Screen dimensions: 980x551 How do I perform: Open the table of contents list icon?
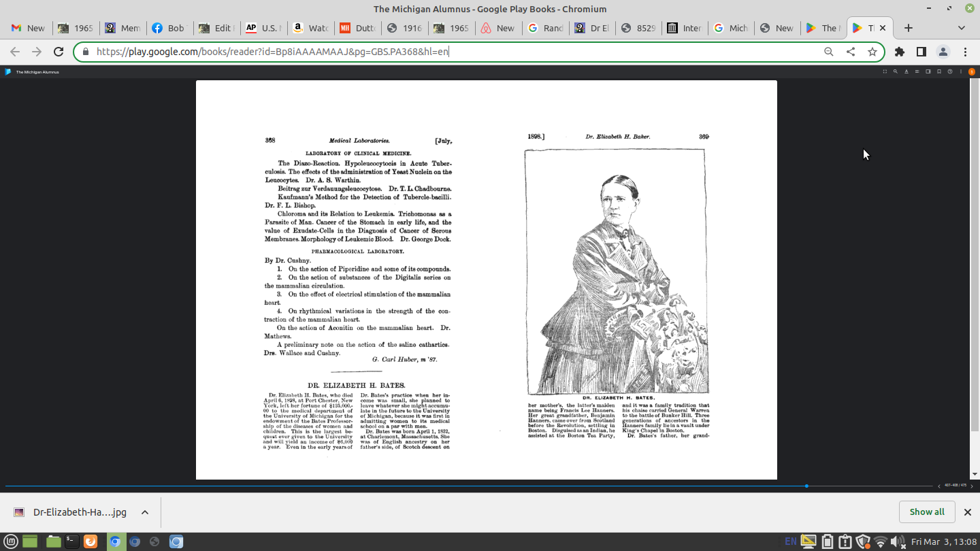[917, 71]
